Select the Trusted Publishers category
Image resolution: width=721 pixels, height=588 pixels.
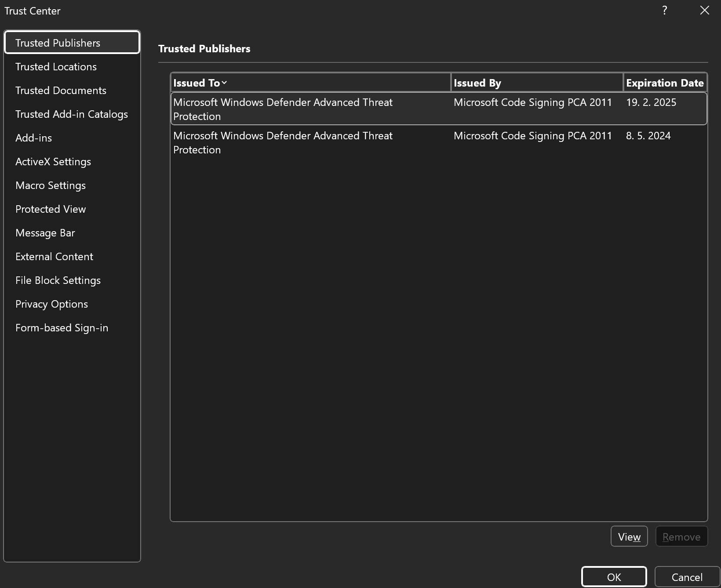click(72, 43)
